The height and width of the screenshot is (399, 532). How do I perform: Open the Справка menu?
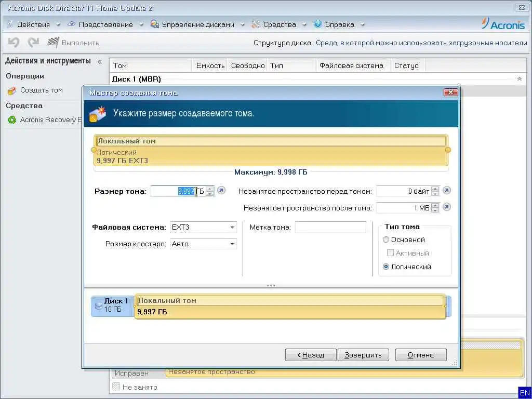pyautogui.click(x=339, y=24)
